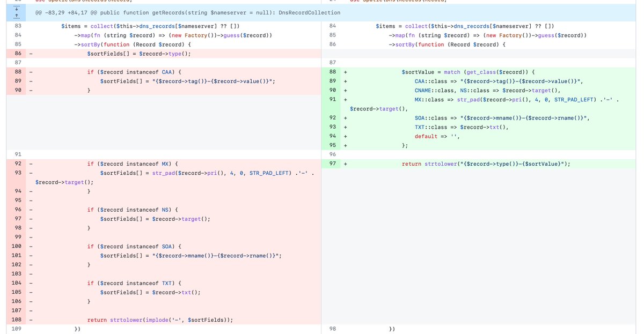Select deleted line number 105
This screenshot has width=644, height=334.
(18, 292)
